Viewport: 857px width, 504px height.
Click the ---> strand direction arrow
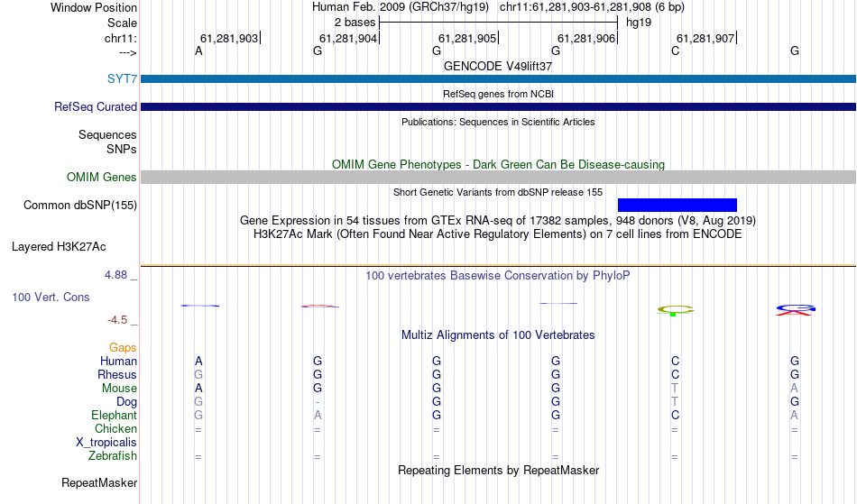click(x=127, y=52)
